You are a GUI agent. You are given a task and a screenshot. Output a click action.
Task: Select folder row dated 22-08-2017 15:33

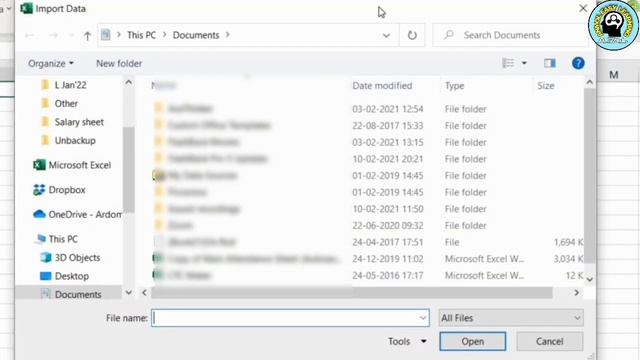367,126
